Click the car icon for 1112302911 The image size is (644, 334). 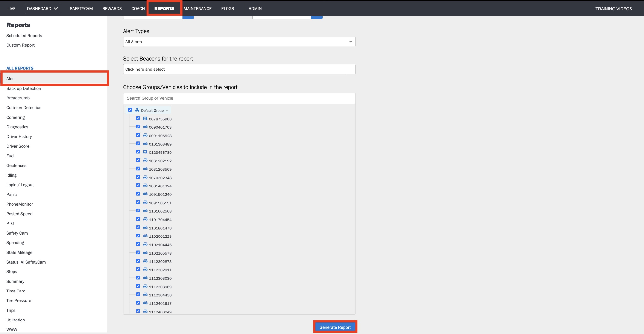[x=145, y=270]
